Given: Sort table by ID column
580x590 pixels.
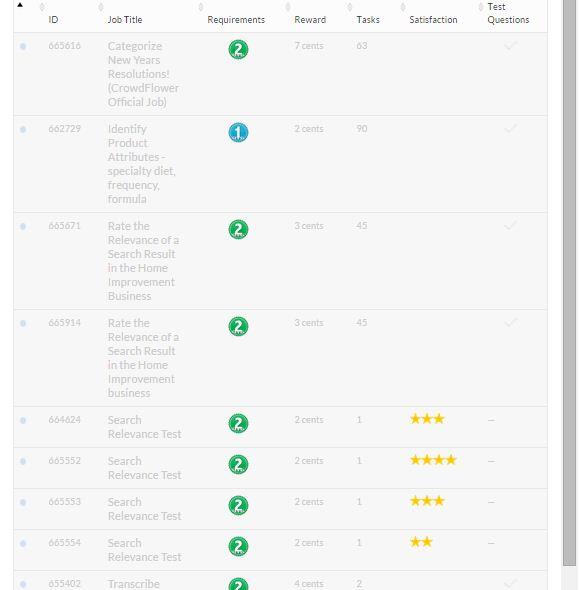Looking at the screenshot, I should tap(53, 20).
